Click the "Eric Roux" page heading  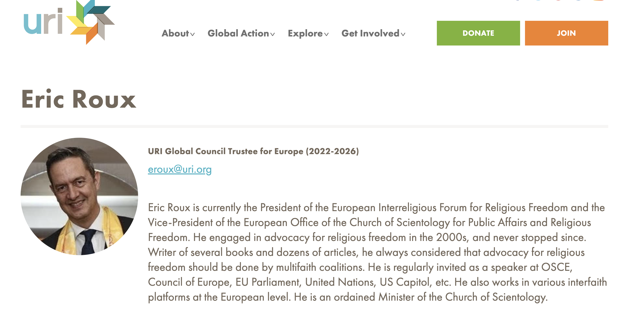79,99
